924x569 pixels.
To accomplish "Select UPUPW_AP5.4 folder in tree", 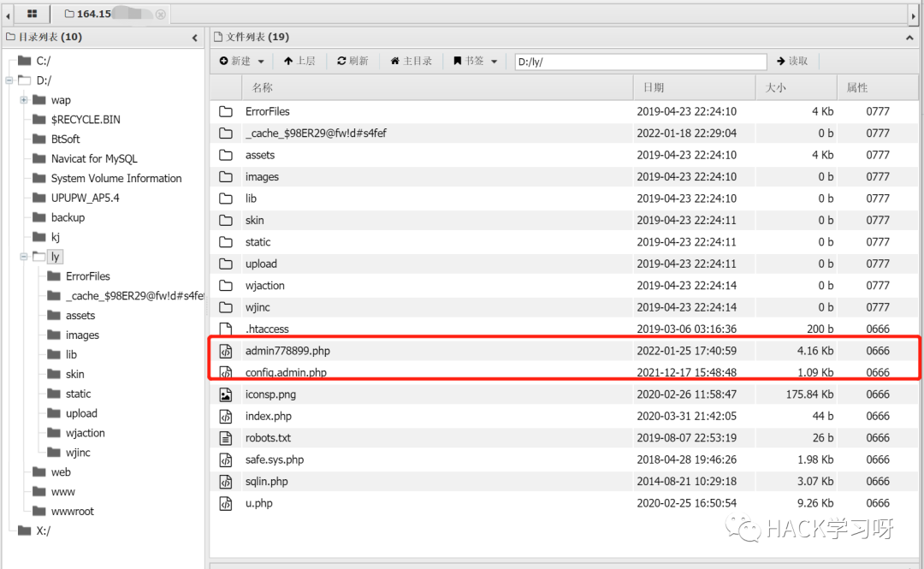I will pyautogui.click(x=85, y=199).
